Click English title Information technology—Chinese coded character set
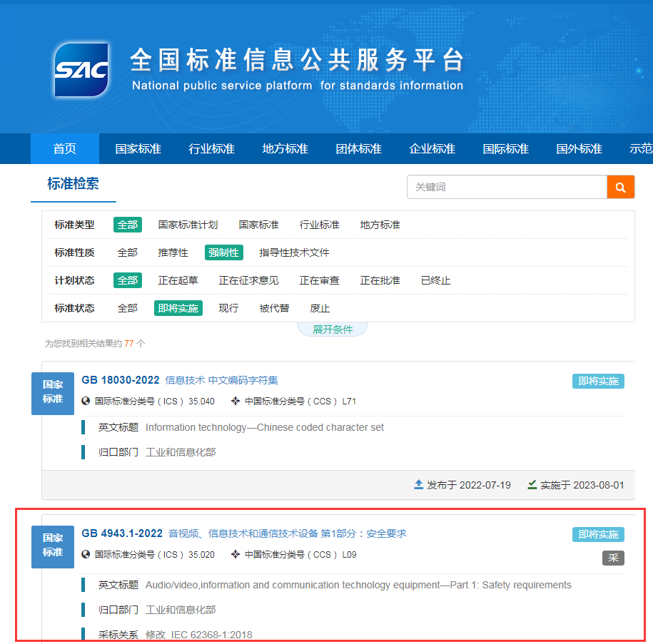 (x=265, y=427)
